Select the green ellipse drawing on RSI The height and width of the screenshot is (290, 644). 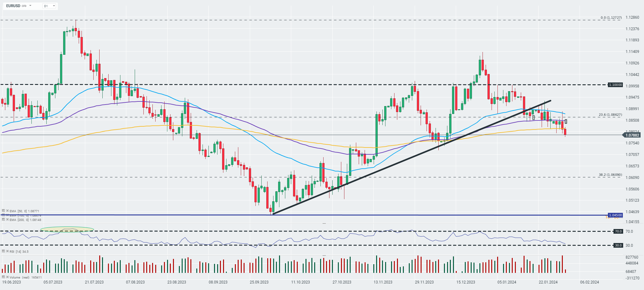tap(67, 230)
